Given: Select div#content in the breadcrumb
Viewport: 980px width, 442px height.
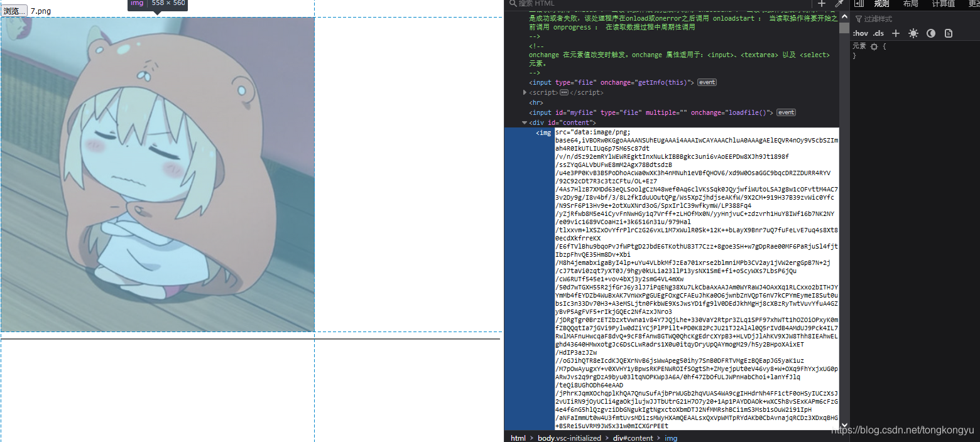Looking at the screenshot, I should click(633, 438).
